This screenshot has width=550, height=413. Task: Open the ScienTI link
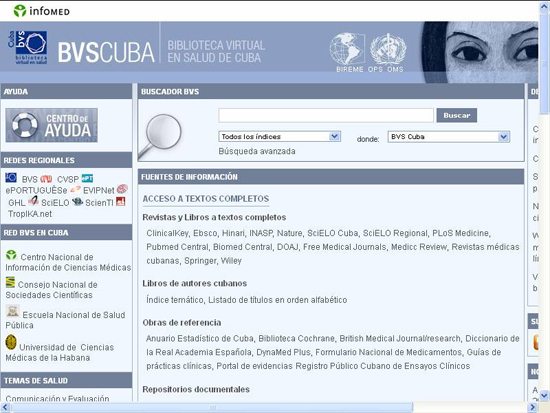pyautogui.click(x=99, y=203)
